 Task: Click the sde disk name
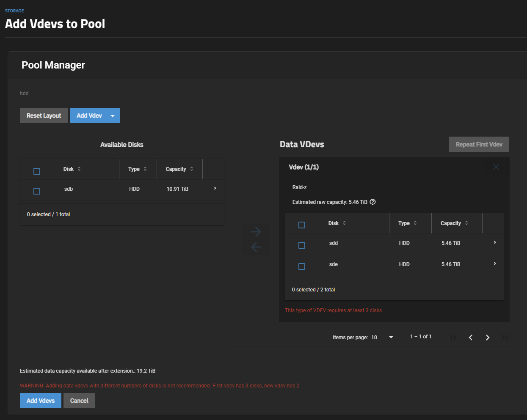pos(334,264)
